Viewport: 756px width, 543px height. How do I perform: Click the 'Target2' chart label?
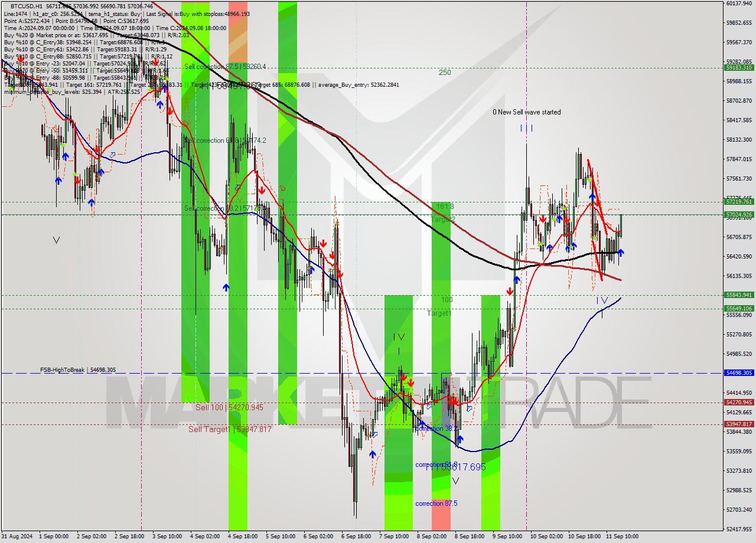pyautogui.click(x=443, y=220)
